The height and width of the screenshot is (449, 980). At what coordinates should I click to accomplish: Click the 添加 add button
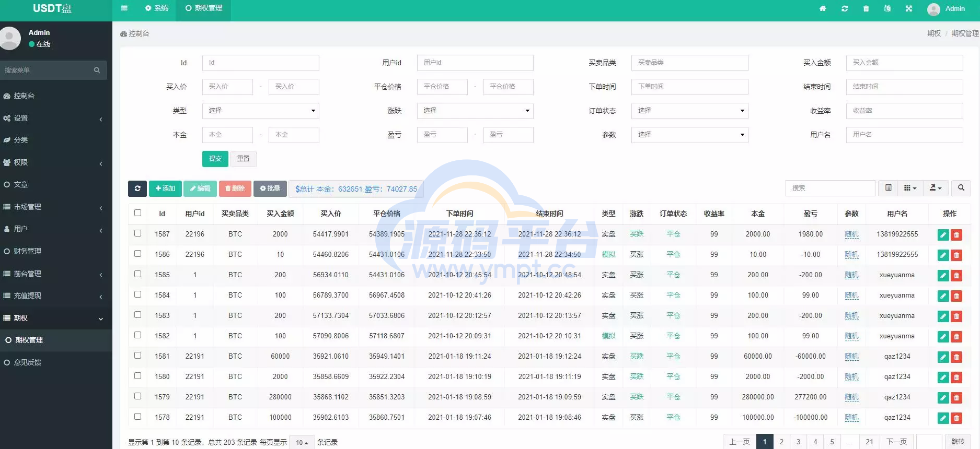point(165,188)
